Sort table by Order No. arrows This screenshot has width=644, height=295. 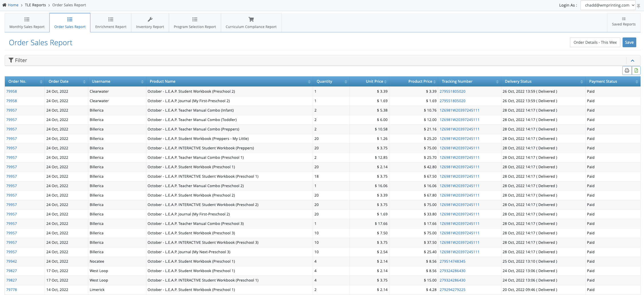tap(41, 82)
